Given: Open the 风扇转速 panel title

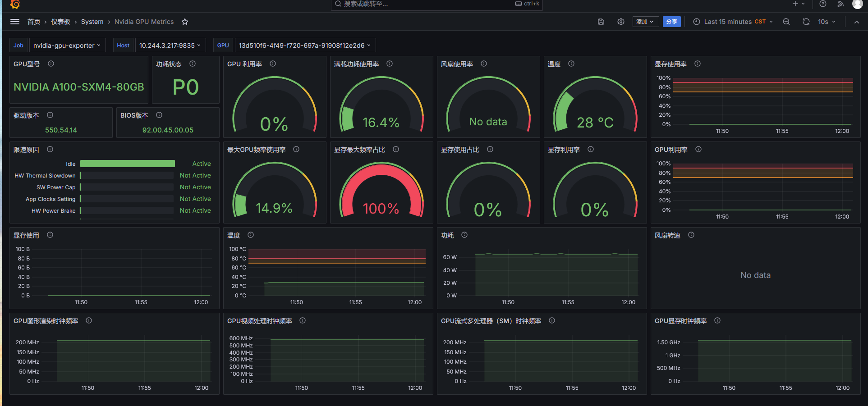Looking at the screenshot, I should pyautogui.click(x=667, y=235).
